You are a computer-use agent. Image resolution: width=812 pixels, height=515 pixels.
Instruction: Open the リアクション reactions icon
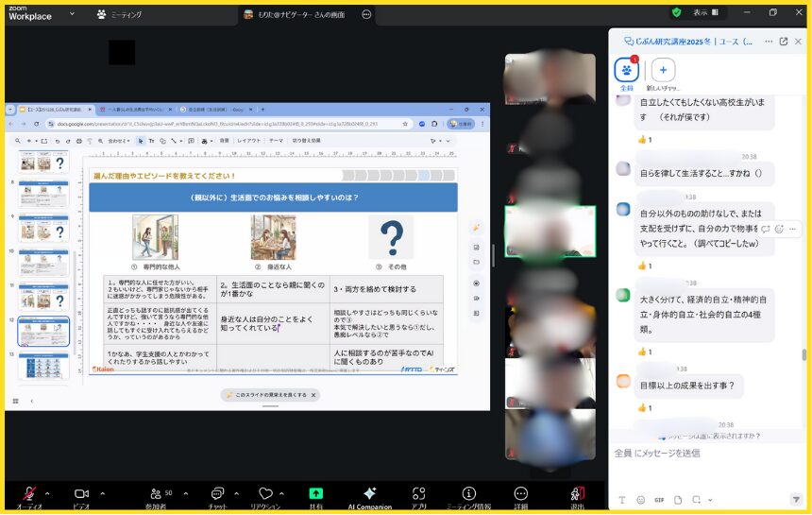pos(265,496)
